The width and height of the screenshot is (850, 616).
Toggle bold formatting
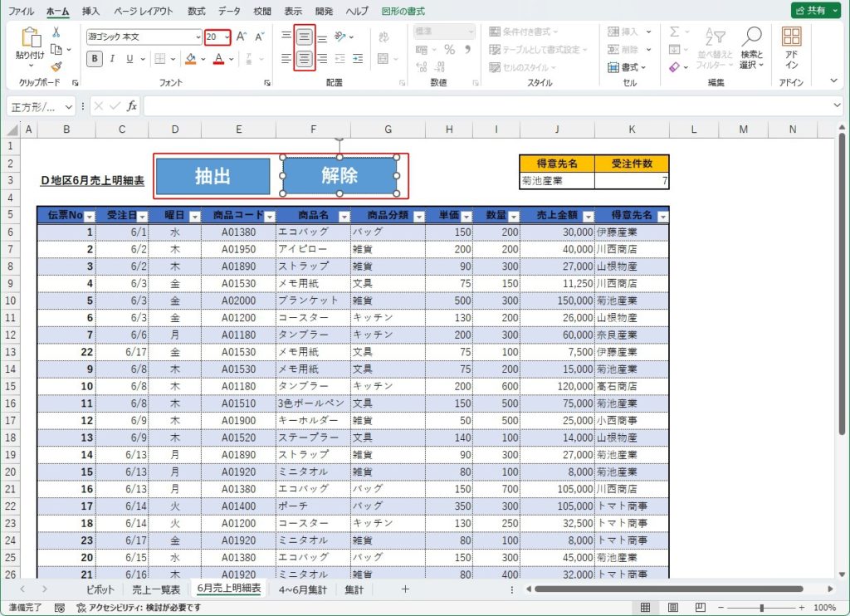pos(95,59)
